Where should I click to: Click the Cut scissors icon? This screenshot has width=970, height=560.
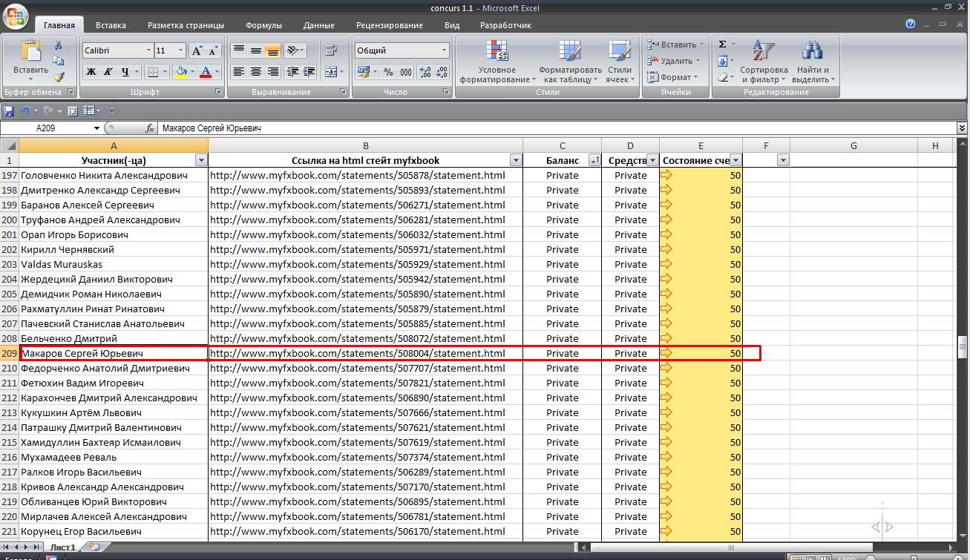59,45
